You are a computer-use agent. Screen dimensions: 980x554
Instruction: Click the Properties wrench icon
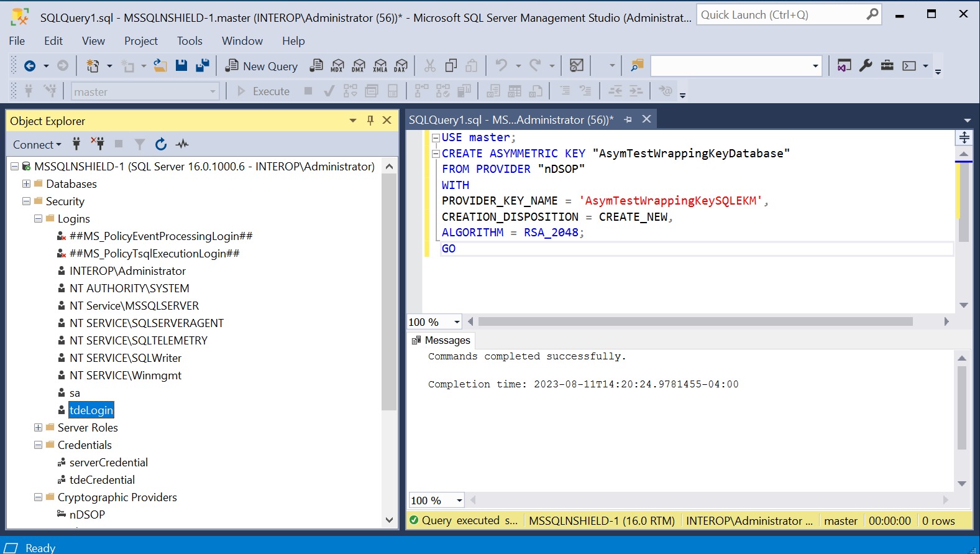tap(866, 65)
